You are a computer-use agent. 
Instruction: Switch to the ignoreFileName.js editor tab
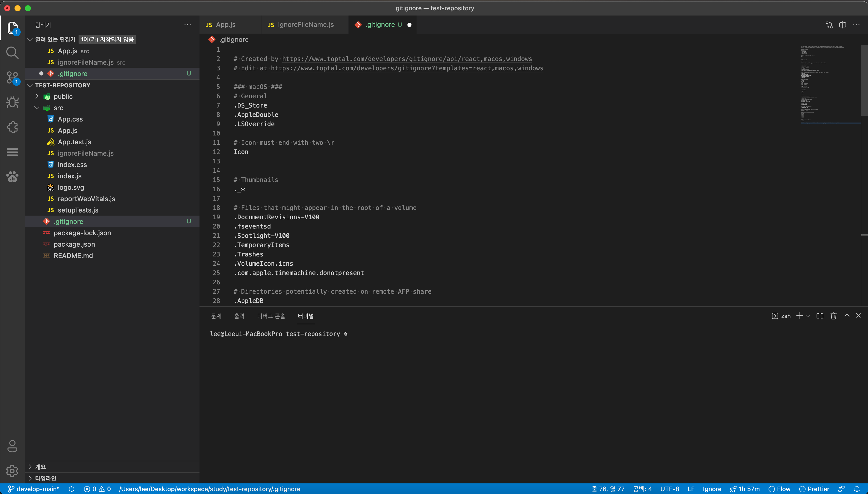point(305,25)
